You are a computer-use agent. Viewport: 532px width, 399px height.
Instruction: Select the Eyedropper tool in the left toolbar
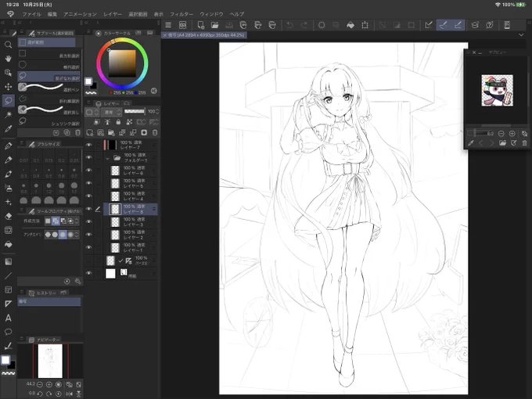(x=8, y=128)
